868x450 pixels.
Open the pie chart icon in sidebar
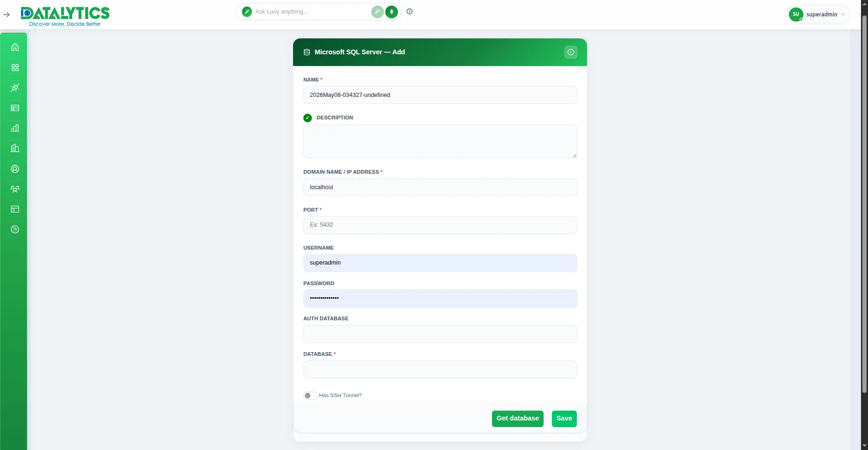15,229
